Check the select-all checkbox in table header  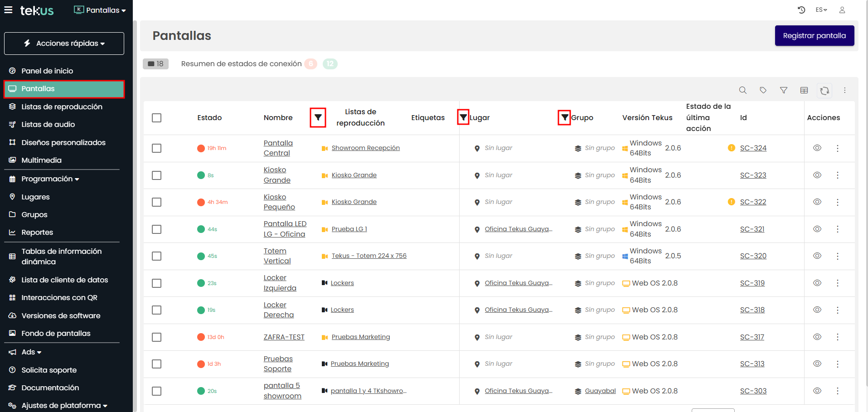pos(157,118)
